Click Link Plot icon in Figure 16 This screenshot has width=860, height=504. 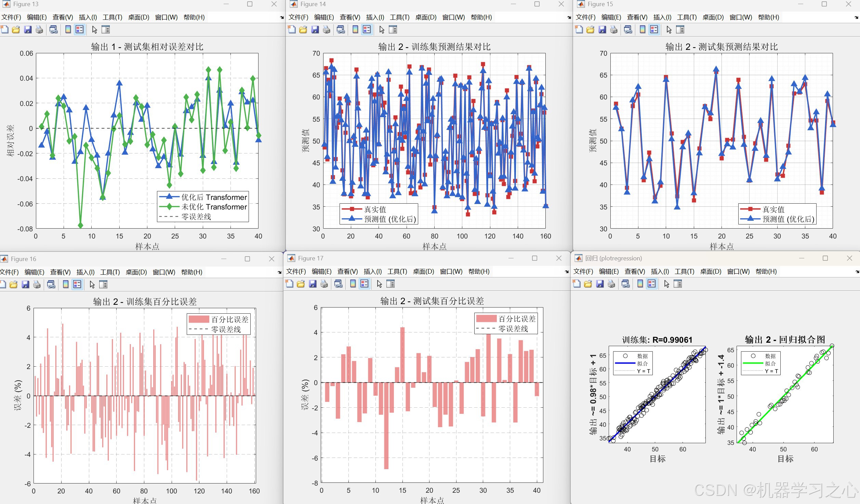click(x=51, y=285)
